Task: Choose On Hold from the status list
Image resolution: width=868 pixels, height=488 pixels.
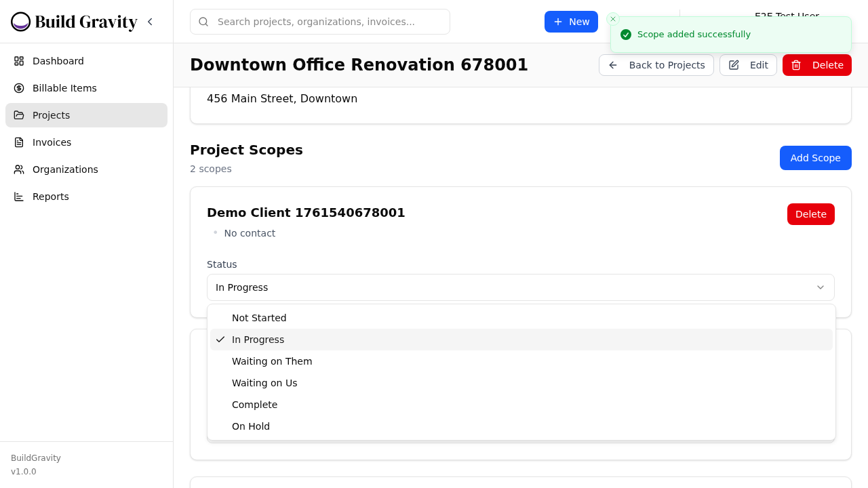Action: pos(251,426)
